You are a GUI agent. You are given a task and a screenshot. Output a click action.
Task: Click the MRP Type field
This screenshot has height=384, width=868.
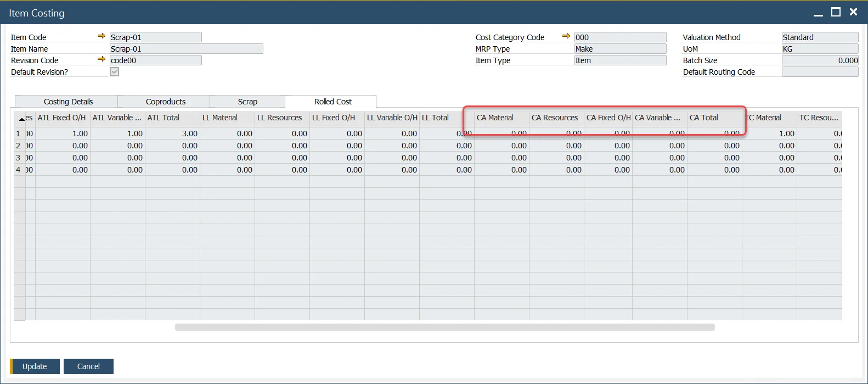coord(620,49)
